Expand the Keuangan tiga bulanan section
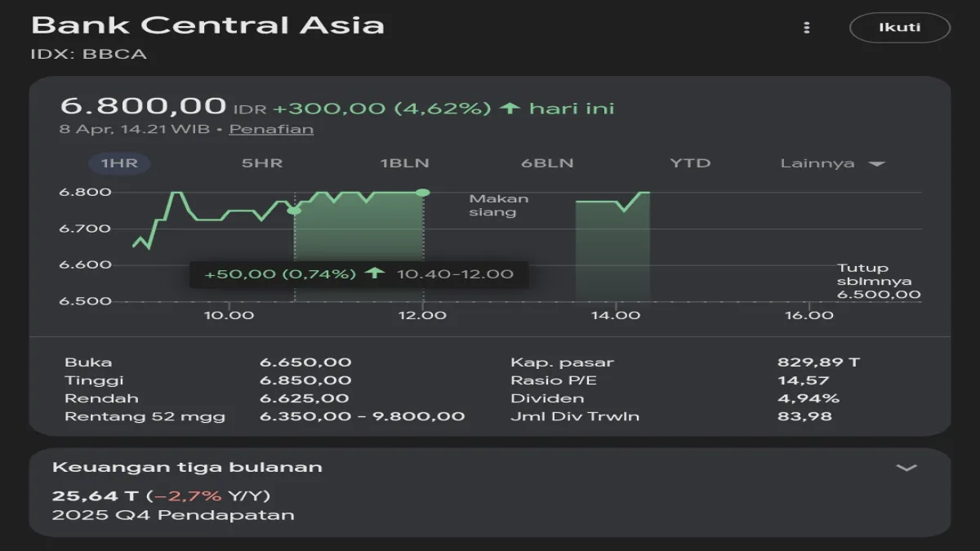 click(x=906, y=468)
